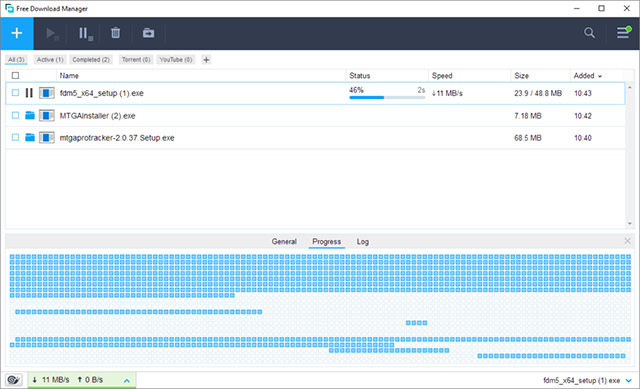Click the 68.5 MB size value
This screenshot has width=640, height=389.
coord(528,138)
